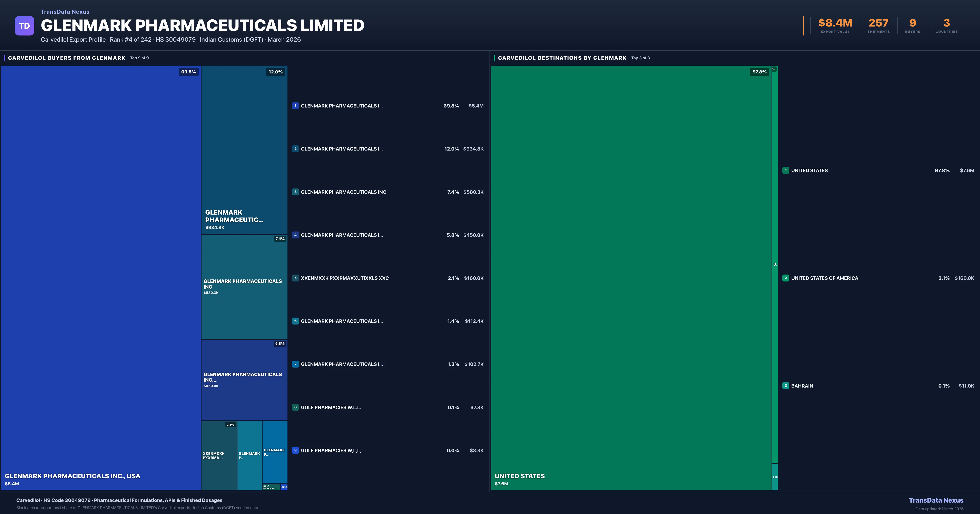Click rank badge 9 beside GULF PHARMACIES W,L,L,
980x514 pixels.
click(296, 451)
